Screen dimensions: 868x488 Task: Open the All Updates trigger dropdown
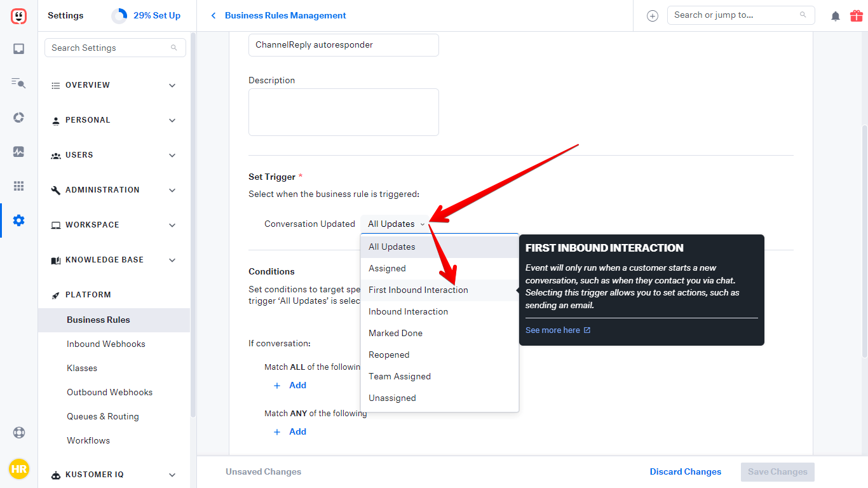[x=397, y=224]
